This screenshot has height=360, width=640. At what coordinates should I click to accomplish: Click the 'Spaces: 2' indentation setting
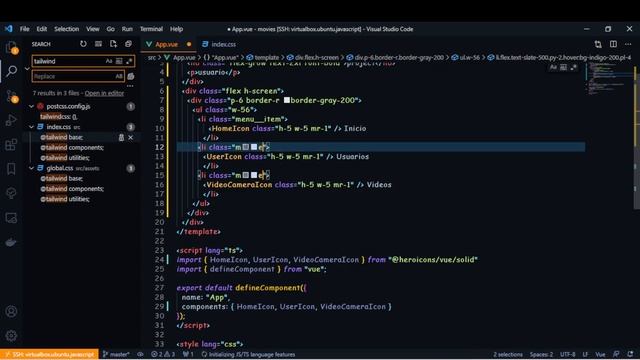pos(541,354)
